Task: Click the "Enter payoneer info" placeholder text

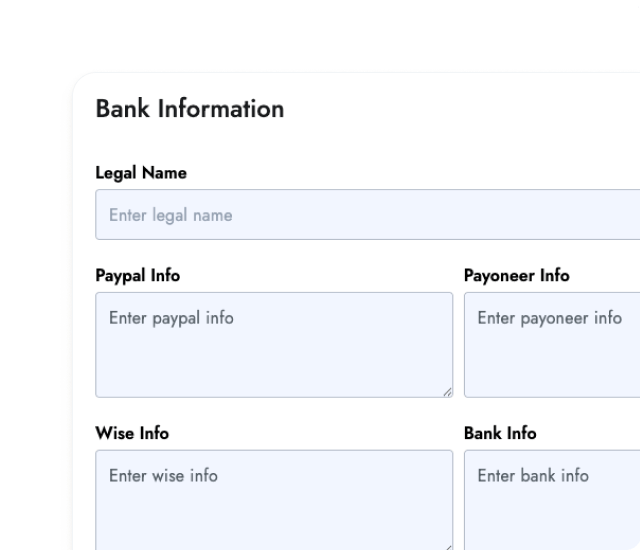Action: [x=549, y=318]
